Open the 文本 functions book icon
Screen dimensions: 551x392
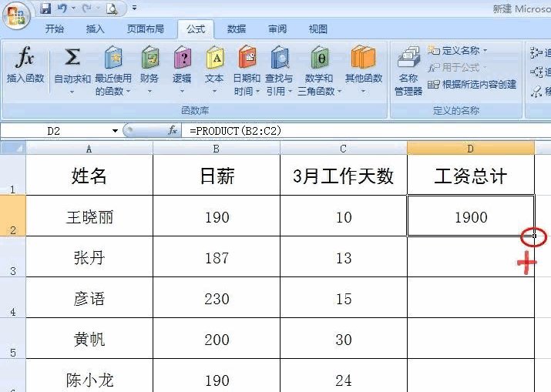[214, 57]
